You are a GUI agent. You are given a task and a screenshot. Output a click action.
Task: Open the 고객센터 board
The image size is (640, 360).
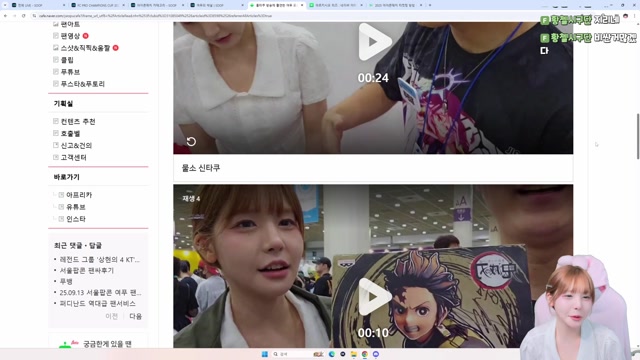click(x=73, y=157)
